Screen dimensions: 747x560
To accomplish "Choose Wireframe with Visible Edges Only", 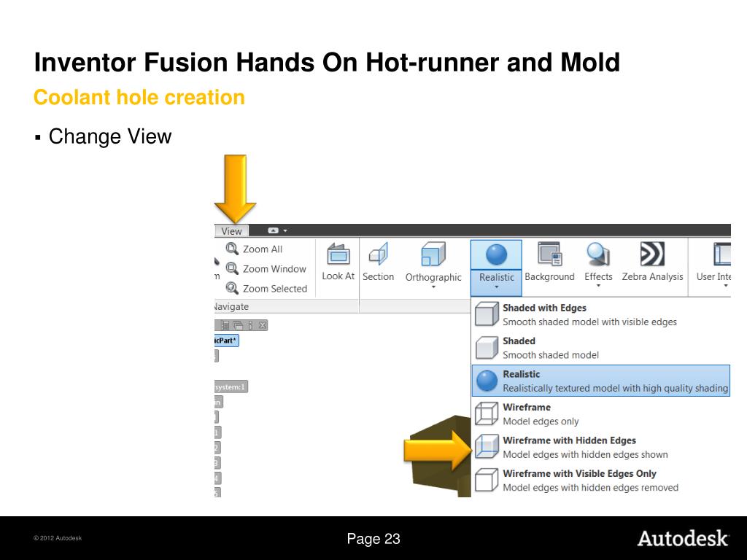I will pyautogui.click(x=601, y=481).
